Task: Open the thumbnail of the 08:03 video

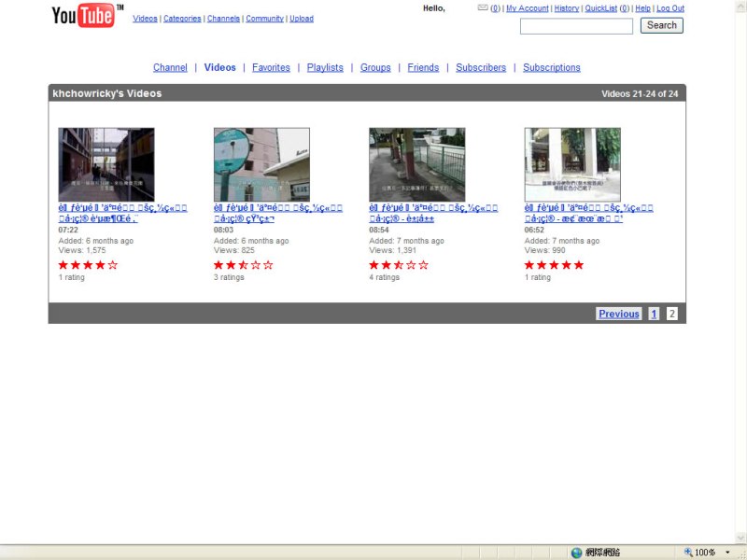Action: tap(261, 164)
